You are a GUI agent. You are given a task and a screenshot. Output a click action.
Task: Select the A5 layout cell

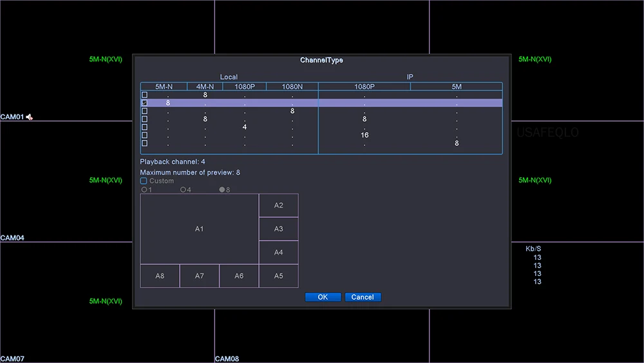click(278, 276)
